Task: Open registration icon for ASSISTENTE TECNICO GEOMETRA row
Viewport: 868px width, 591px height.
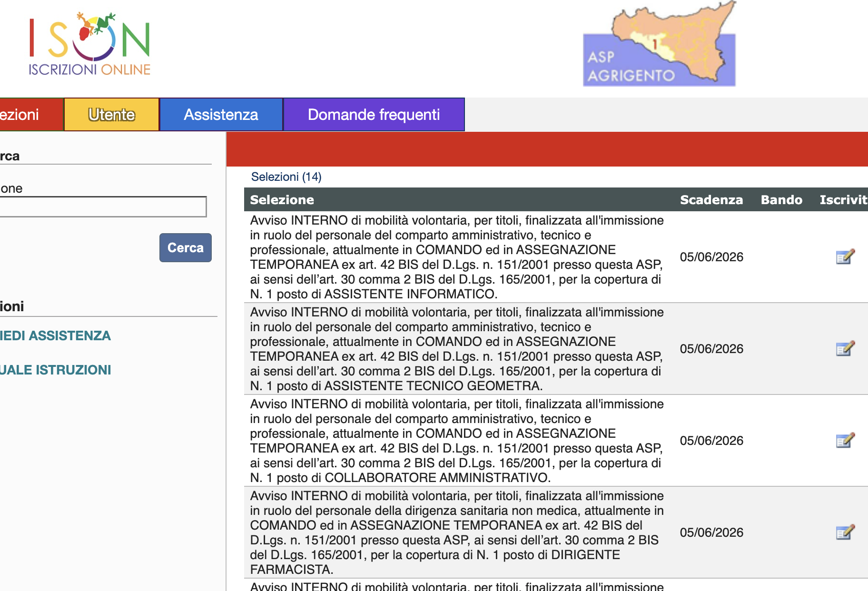Action: [x=845, y=349]
